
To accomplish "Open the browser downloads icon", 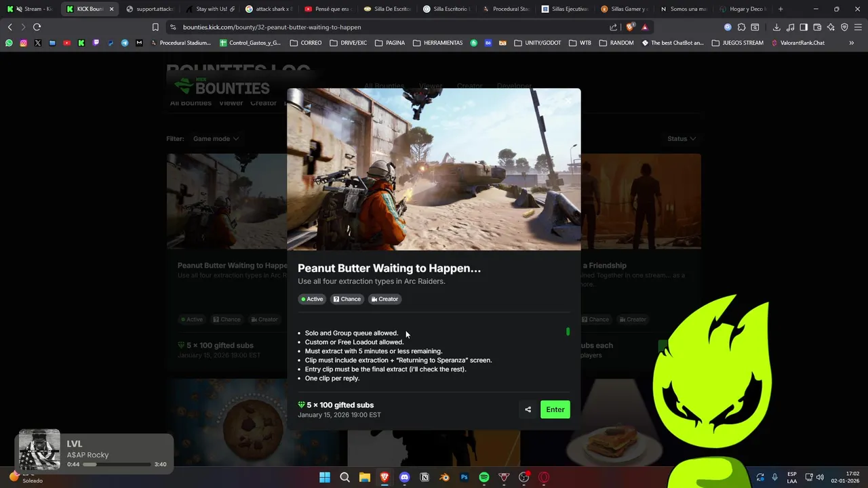I will pyautogui.click(x=776, y=27).
